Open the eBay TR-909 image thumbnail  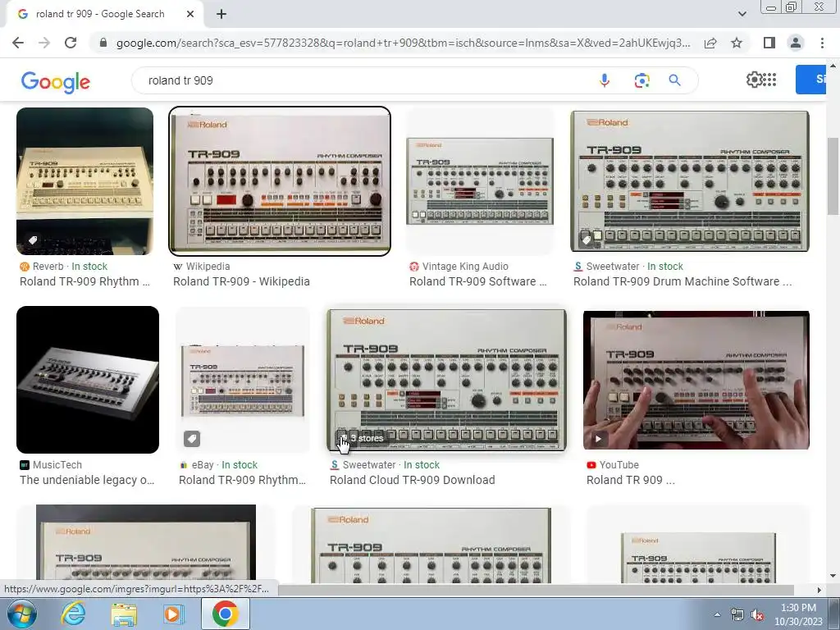tap(243, 380)
